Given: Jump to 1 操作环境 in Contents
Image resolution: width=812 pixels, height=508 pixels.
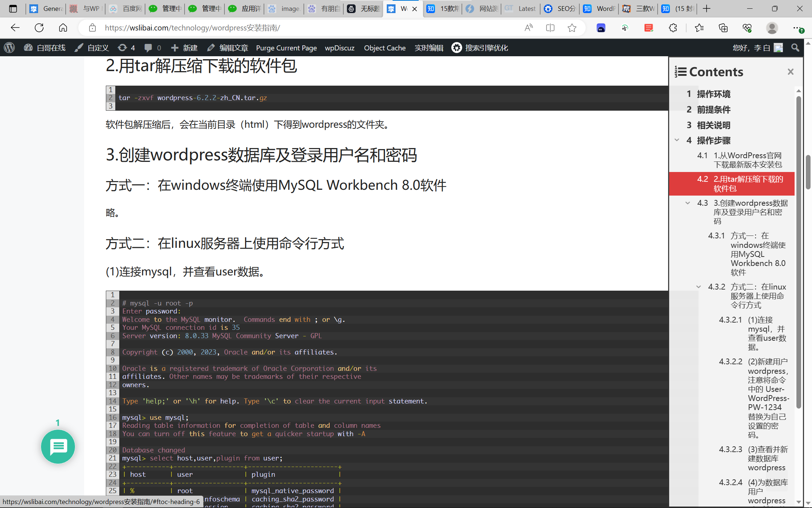Looking at the screenshot, I should pos(713,94).
